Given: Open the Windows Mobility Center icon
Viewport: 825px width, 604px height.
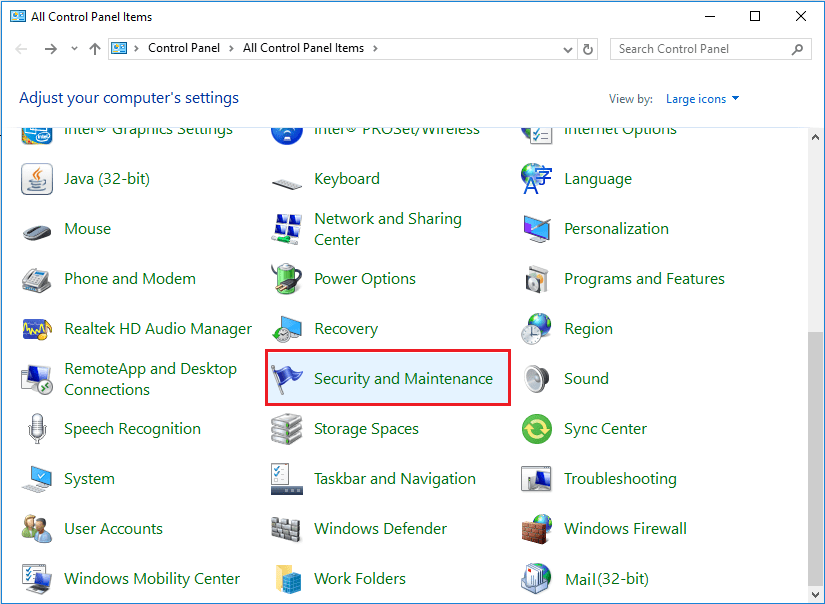Looking at the screenshot, I should (x=37, y=578).
